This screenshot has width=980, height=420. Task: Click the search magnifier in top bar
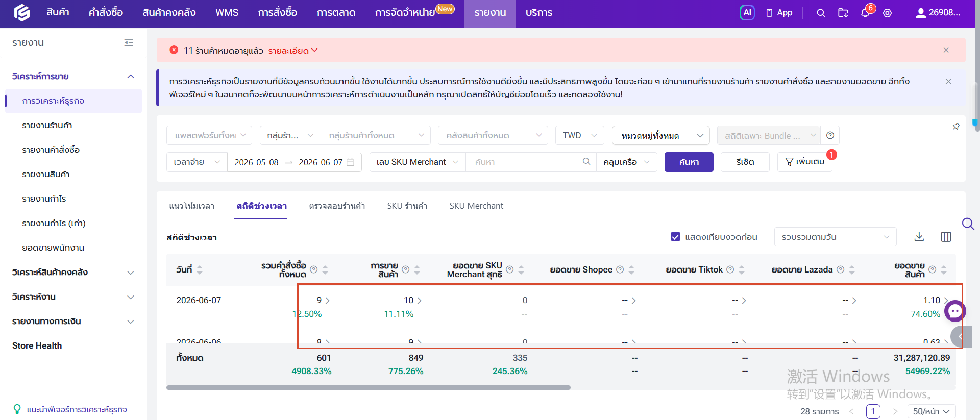[821, 13]
